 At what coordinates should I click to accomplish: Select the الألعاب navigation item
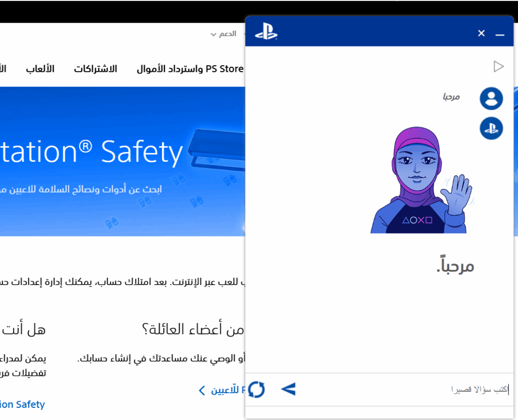[40, 69]
